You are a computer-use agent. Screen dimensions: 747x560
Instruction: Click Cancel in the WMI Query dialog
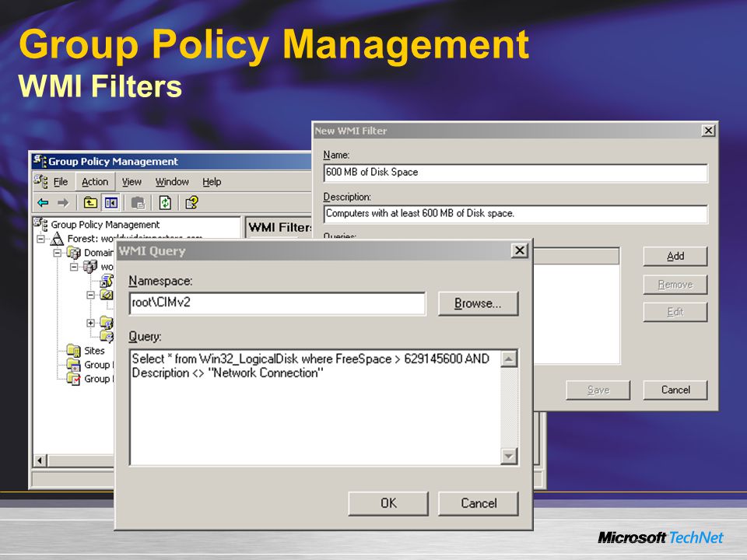coord(479,503)
